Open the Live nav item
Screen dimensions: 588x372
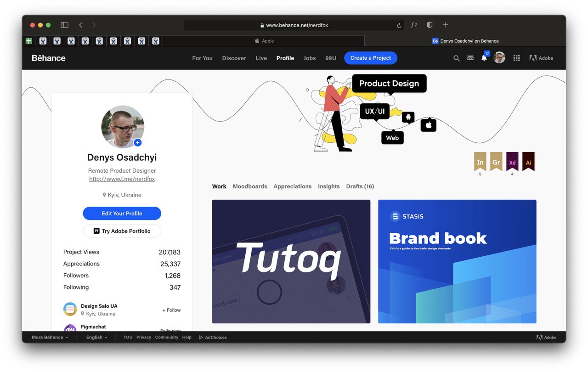click(x=261, y=58)
